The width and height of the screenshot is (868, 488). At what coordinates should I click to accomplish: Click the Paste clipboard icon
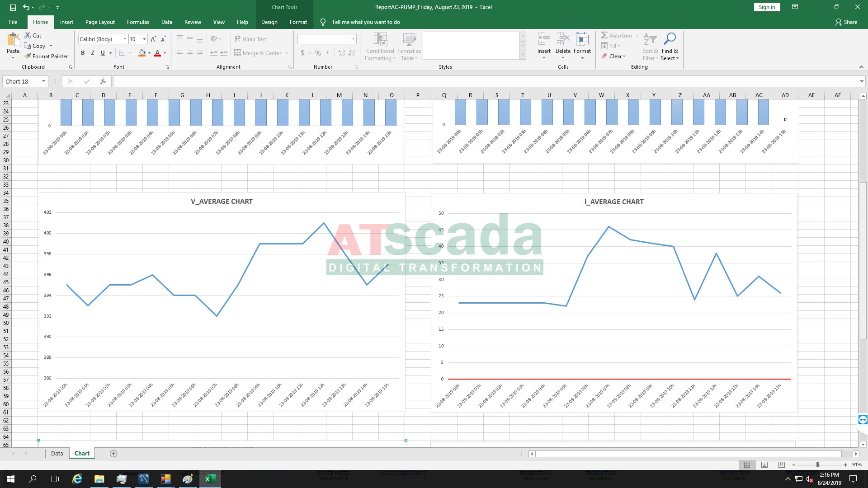point(13,40)
